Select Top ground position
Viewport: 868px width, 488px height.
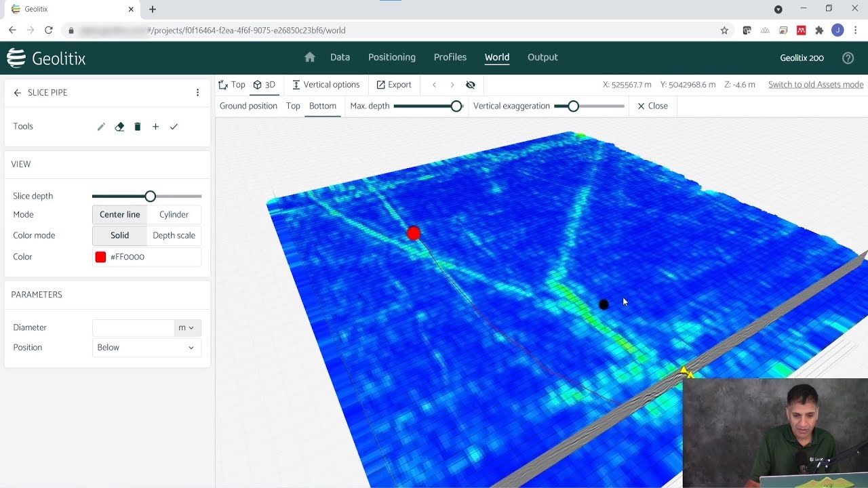tap(293, 106)
